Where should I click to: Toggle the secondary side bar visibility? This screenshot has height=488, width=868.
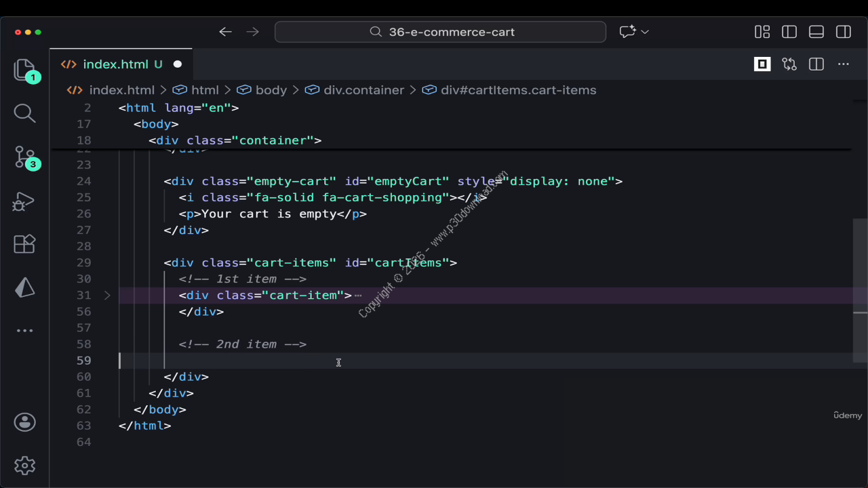click(844, 32)
